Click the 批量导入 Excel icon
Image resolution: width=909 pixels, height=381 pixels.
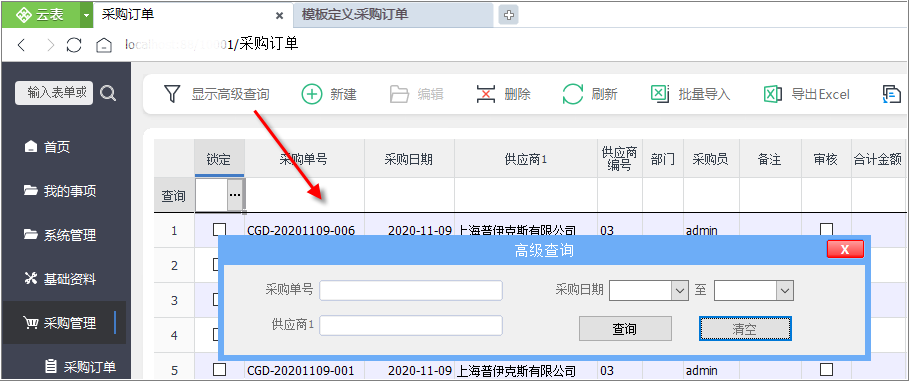(660, 94)
